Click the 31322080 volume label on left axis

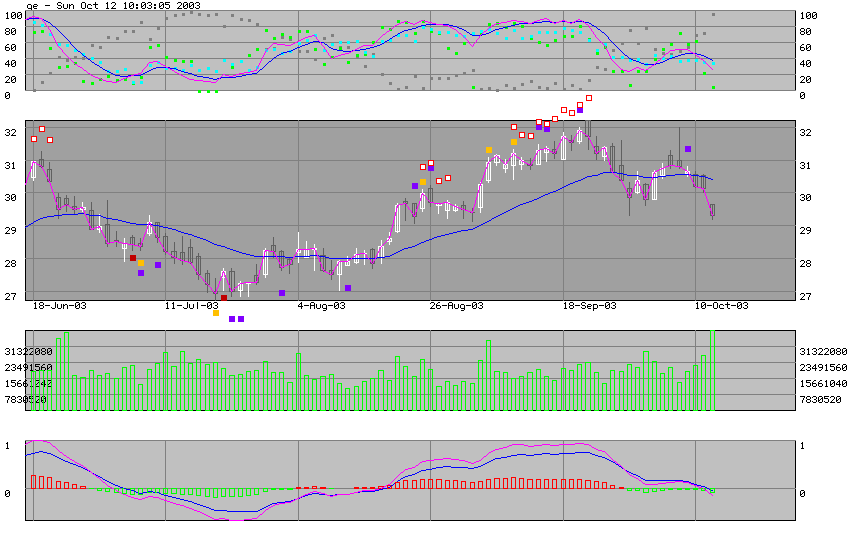(28, 352)
